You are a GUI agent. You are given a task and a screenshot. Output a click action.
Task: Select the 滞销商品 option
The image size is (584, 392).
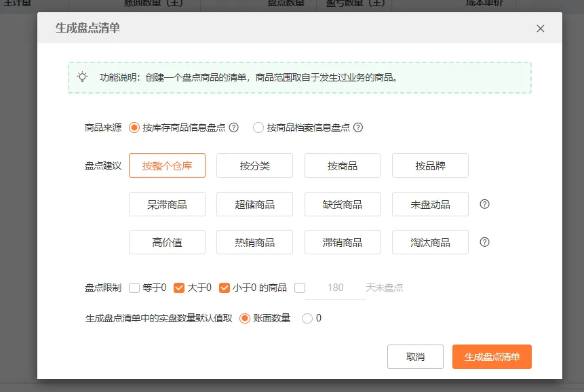(343, 242)
